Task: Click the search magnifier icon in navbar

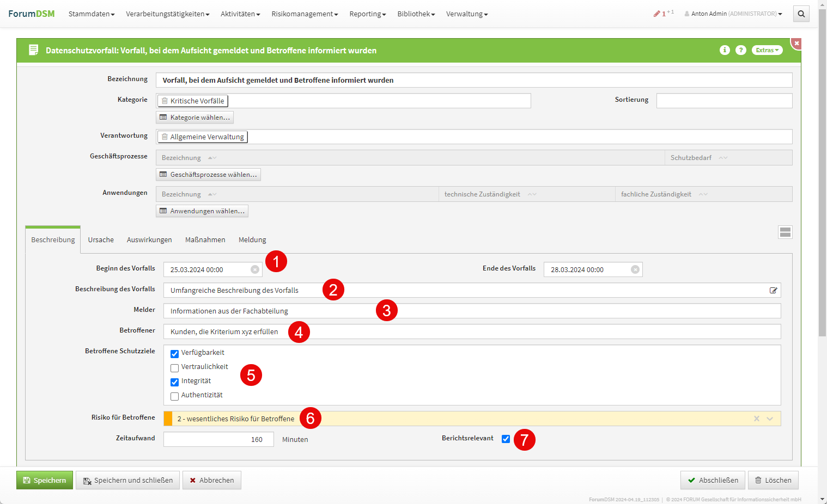Action: point(801,14)
